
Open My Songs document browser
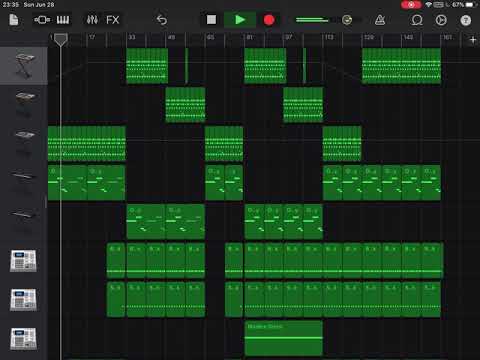[x=14, y=20]
